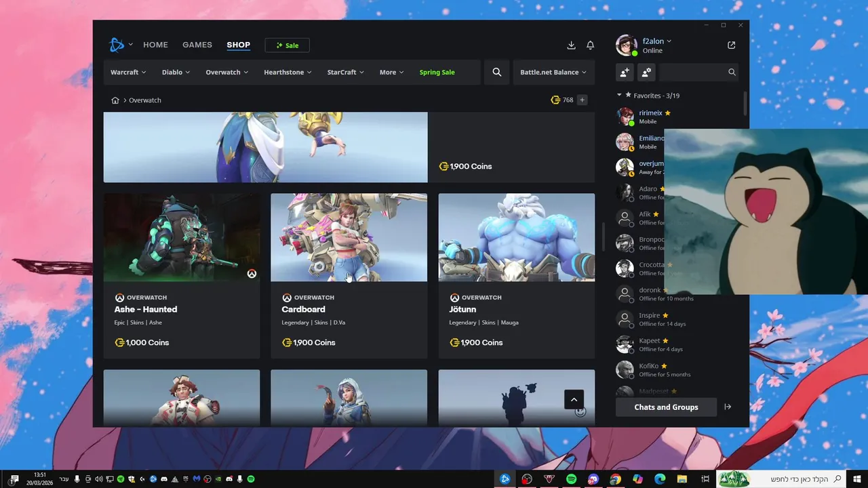Click the Discord tray icon
868x488 pixels.
tap(164, 479)
